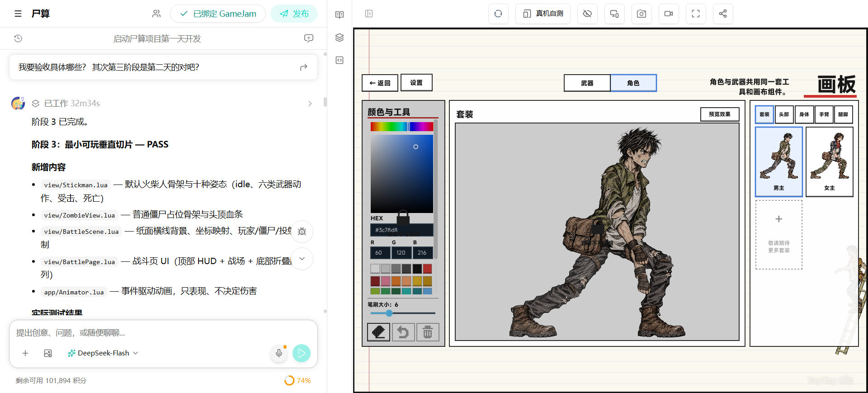The height and width of the screenshot is (393, 868).
Task: Select the 腿脚 category tab
Action: coord(843,114)
